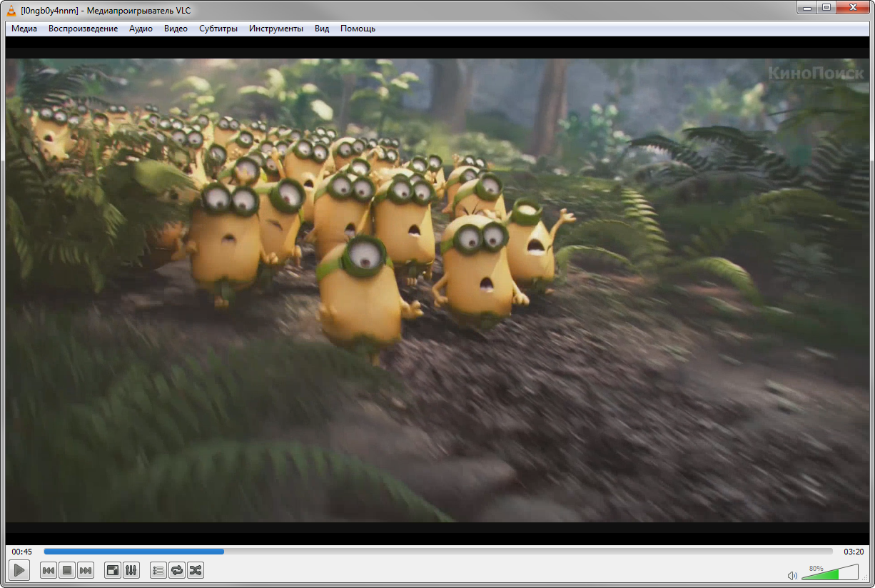
Task: Toggle random shuffle playback
Action: 196,570
